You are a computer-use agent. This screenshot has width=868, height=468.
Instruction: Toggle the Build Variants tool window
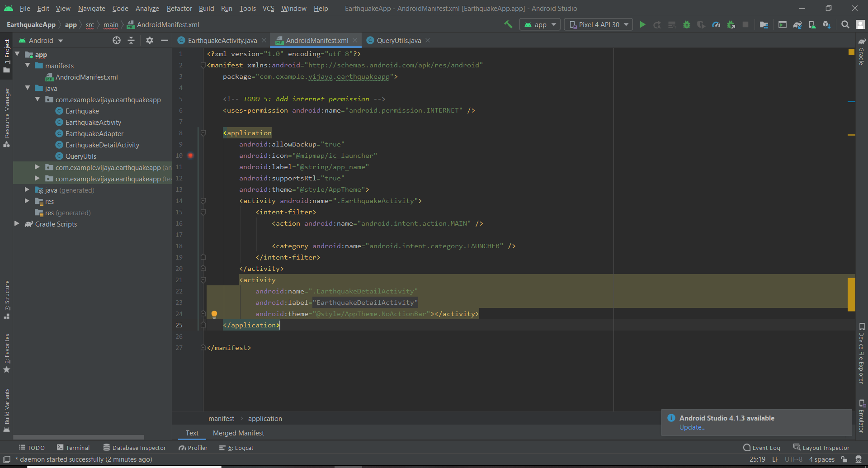[x=7, y=411]
